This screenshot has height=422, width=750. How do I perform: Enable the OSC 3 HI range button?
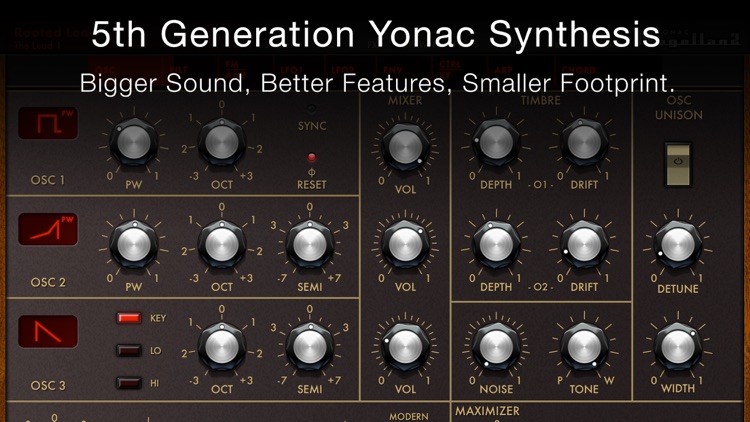(x=129, y=383)
